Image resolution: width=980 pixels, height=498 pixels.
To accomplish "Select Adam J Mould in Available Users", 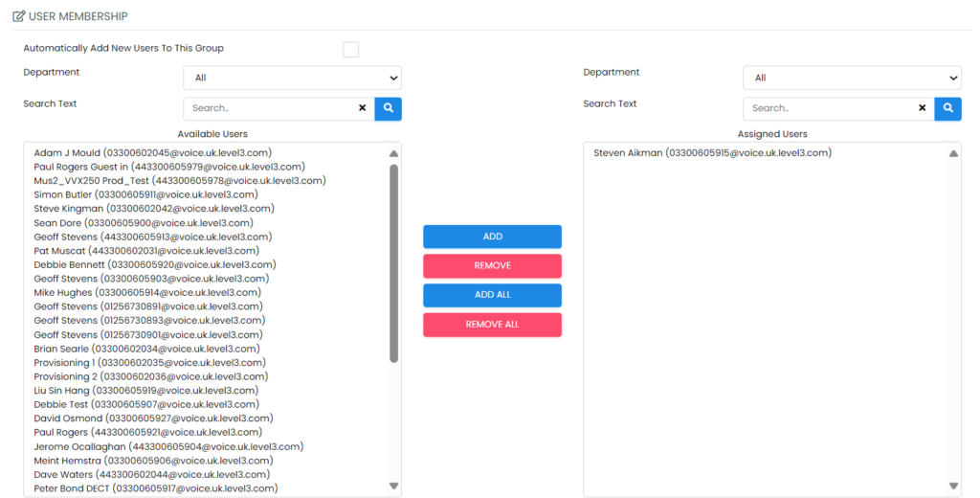I will coord(152,153).
